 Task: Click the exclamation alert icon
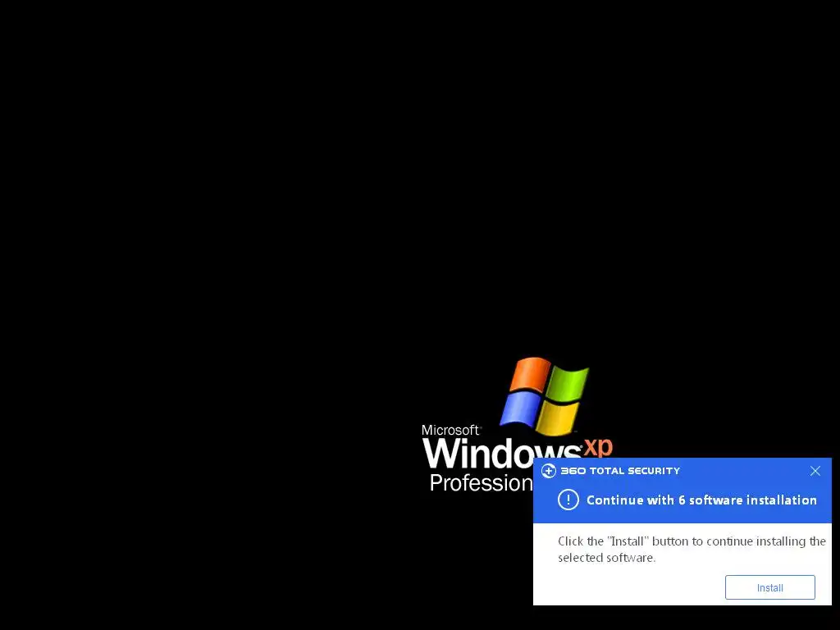[568, 500]
